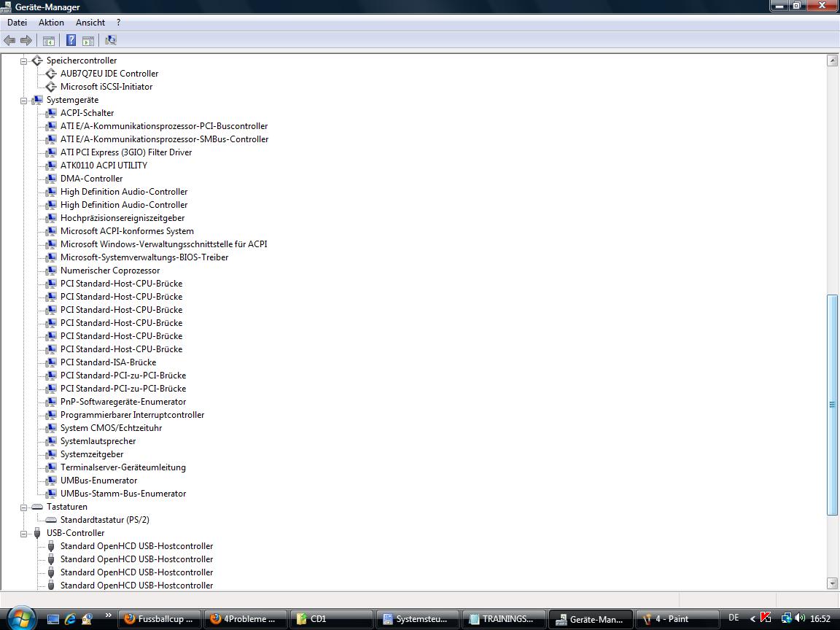Select Microsoft ACPI-konformes System
The image size is (840, 630).
[127, 231]
